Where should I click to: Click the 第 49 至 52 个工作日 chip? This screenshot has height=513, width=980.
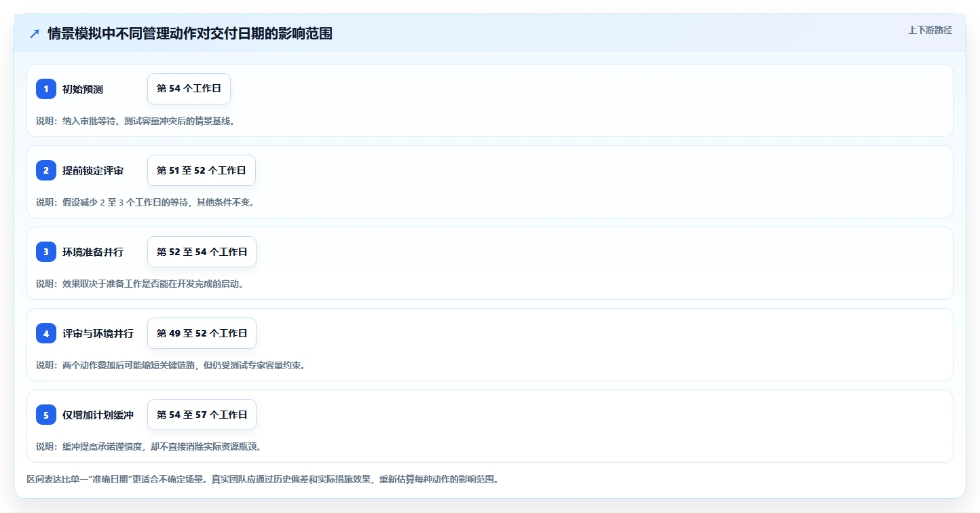point(202,333)
